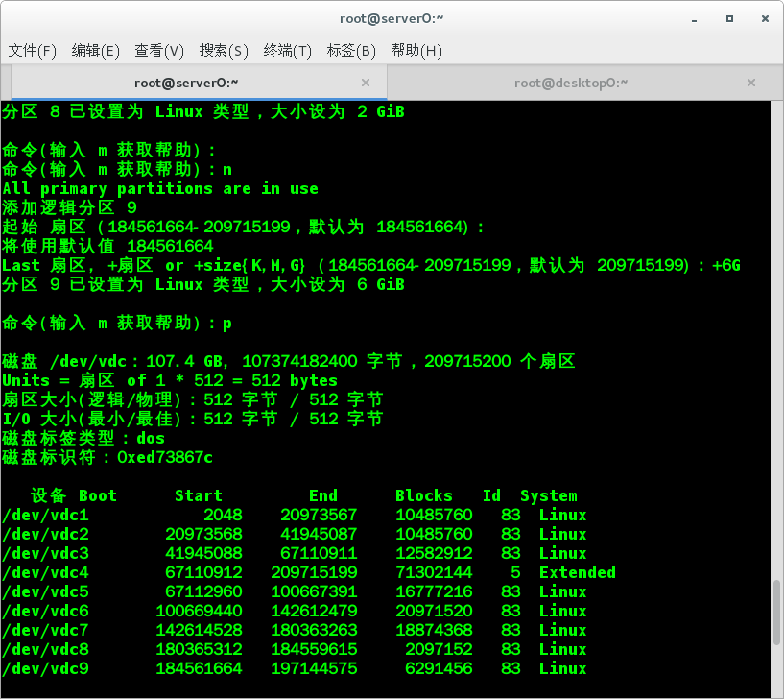This screenshot has height=699, width=784.
Task: Click the /dev/vdc6 device name
Action: click(45, 611)
